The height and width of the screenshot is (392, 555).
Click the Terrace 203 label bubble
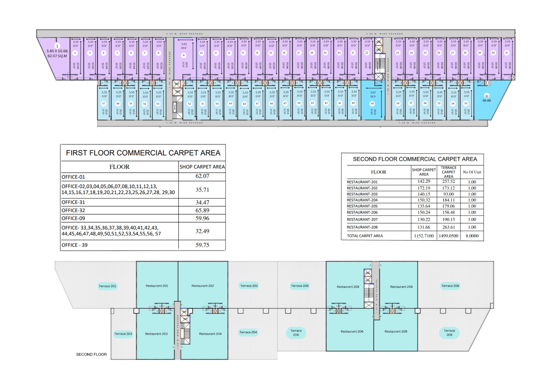click(123, 334)
